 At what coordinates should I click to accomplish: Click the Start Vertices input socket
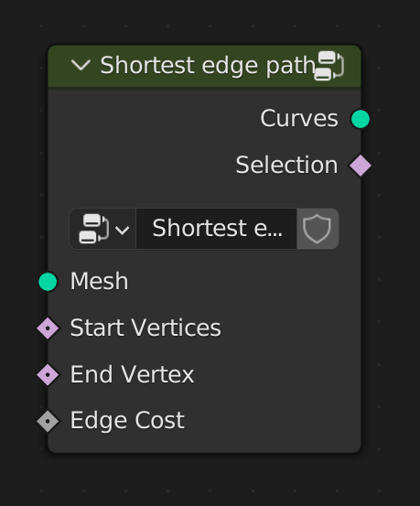tap(48, 328)
